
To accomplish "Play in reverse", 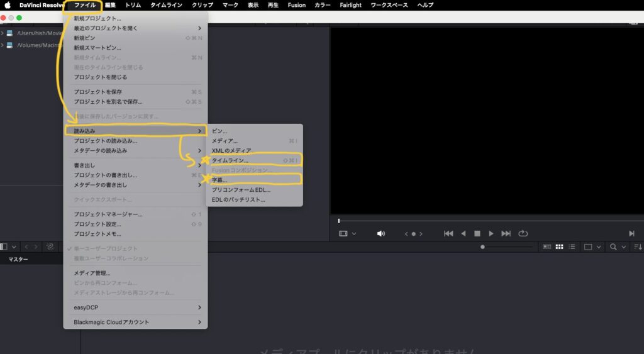I will click(464, 233).
